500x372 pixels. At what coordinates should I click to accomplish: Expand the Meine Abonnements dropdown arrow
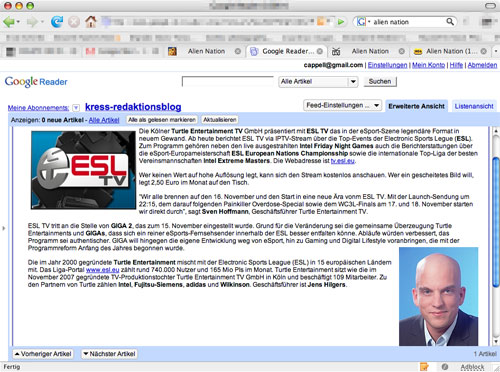click(x=76, y=108)
